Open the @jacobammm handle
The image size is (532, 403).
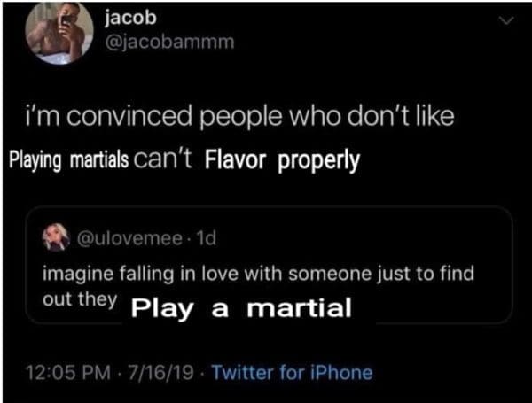click(x=169, y=42)
